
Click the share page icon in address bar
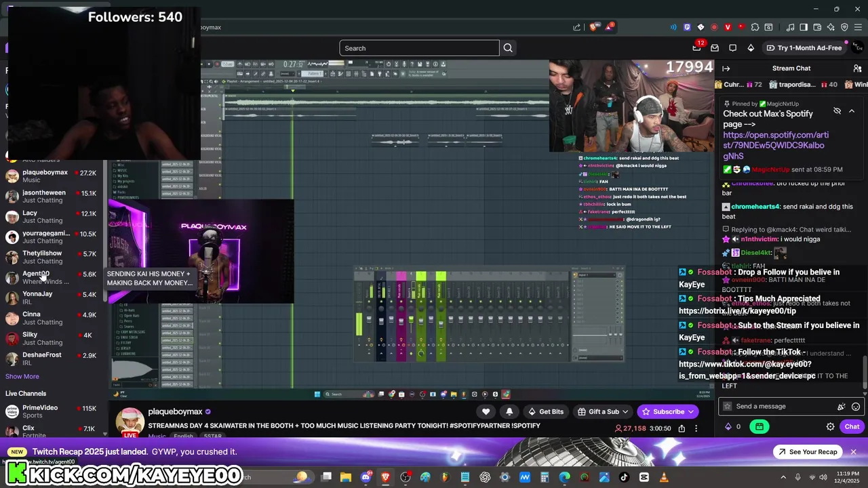coord(576,27)
